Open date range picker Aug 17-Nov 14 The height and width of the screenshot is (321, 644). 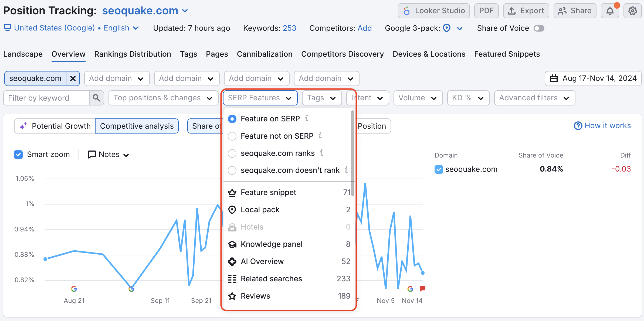(x=593, y=78)
